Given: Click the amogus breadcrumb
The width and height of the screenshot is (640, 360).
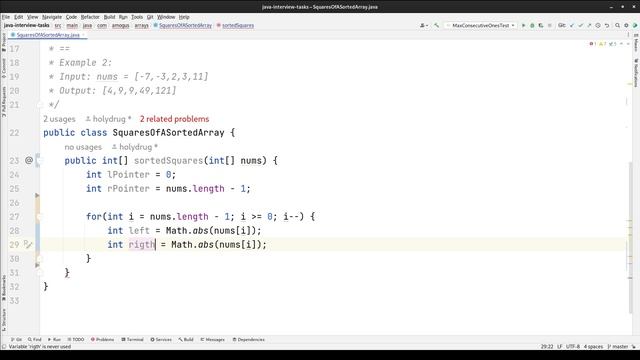Looking at the screenshot, I should (x=120, y=25).
